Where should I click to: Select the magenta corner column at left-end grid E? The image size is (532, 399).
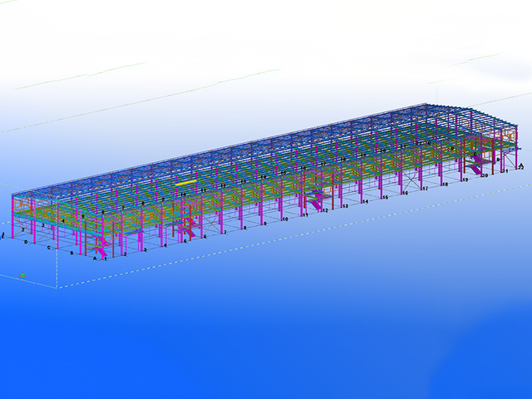(x=12, y=216)
